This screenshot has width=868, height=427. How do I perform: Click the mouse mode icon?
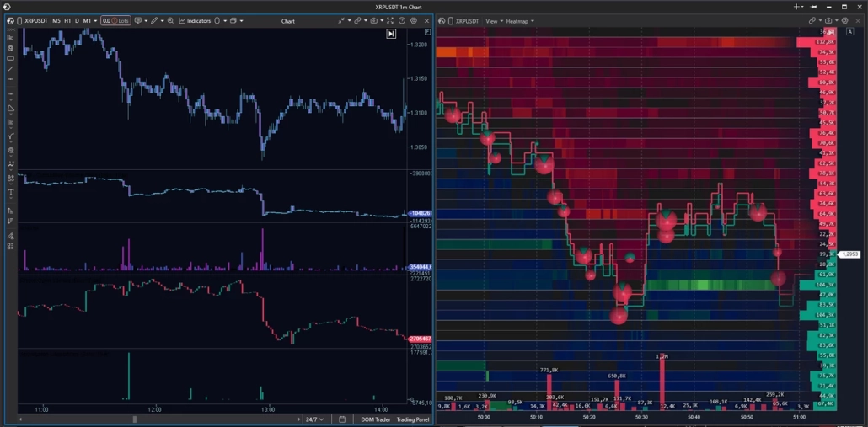[x=217, y=20]
